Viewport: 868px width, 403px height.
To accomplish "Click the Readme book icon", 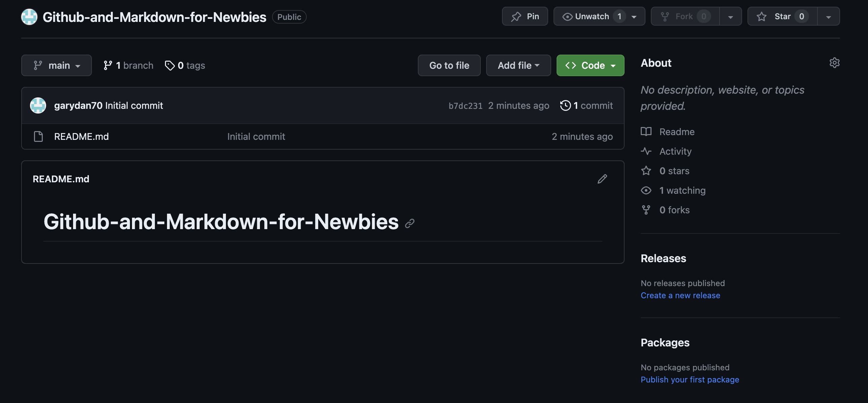I will pos(646,131).
